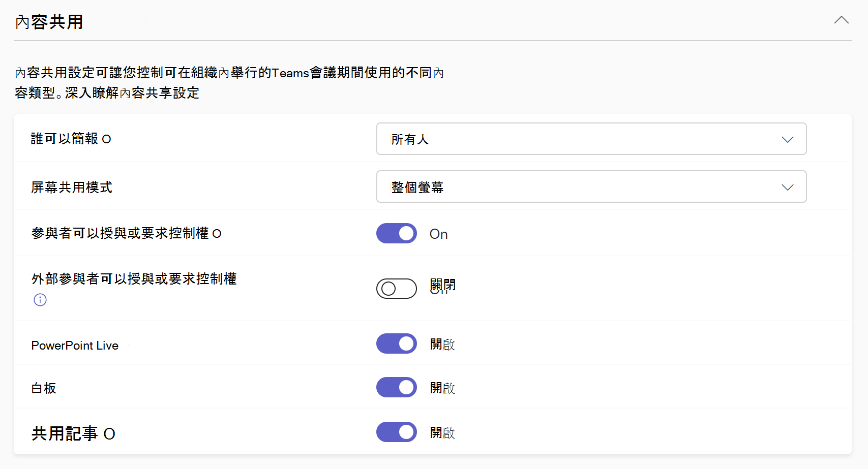The height and width of the screenshot is (469, 868).
Task: Click 開啟 label beside 白板 toggle
Action: [x=442, y=388]
